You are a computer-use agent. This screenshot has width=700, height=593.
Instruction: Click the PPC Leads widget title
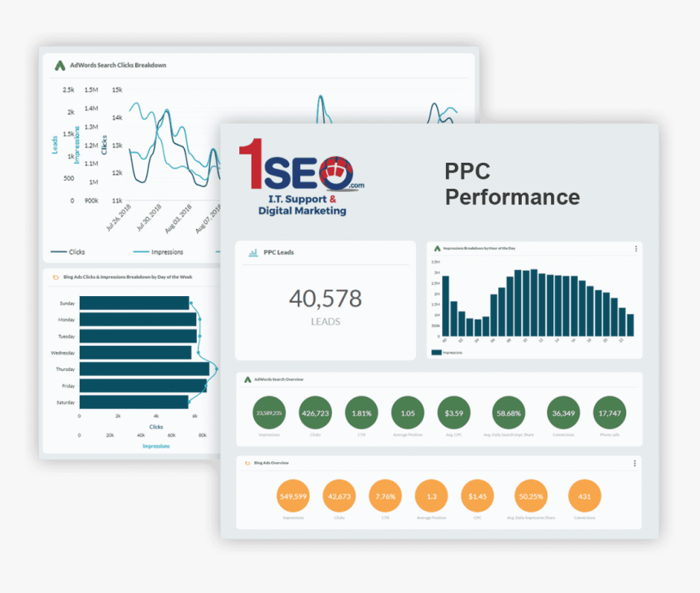278,252
